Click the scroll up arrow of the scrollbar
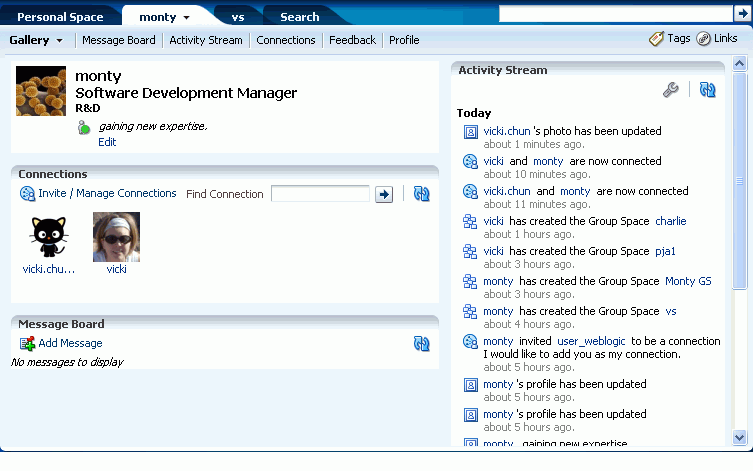Viewport: 753px width, 471px height. click(740, 63)
